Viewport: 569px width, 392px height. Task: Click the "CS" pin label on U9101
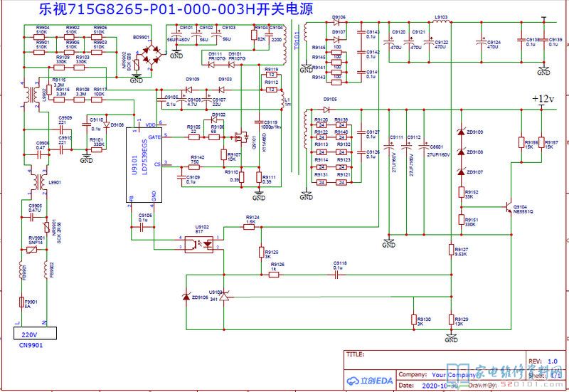pos(157,164)
